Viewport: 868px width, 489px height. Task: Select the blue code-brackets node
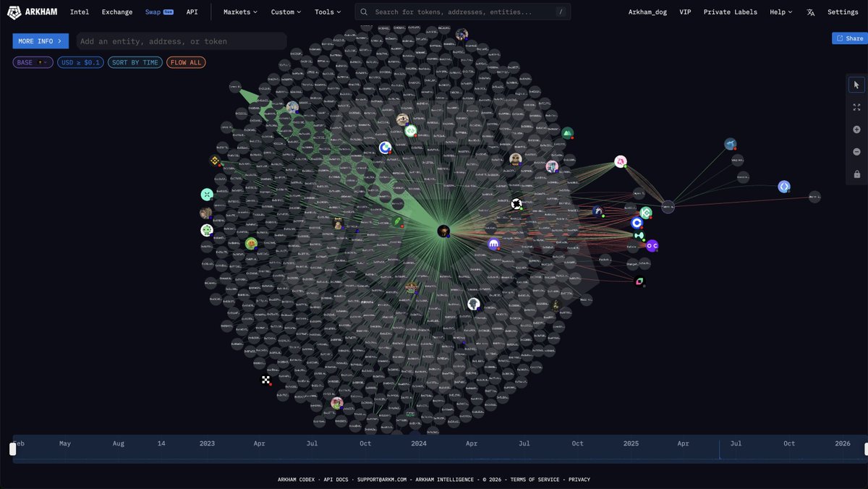[x=784, y=187]
